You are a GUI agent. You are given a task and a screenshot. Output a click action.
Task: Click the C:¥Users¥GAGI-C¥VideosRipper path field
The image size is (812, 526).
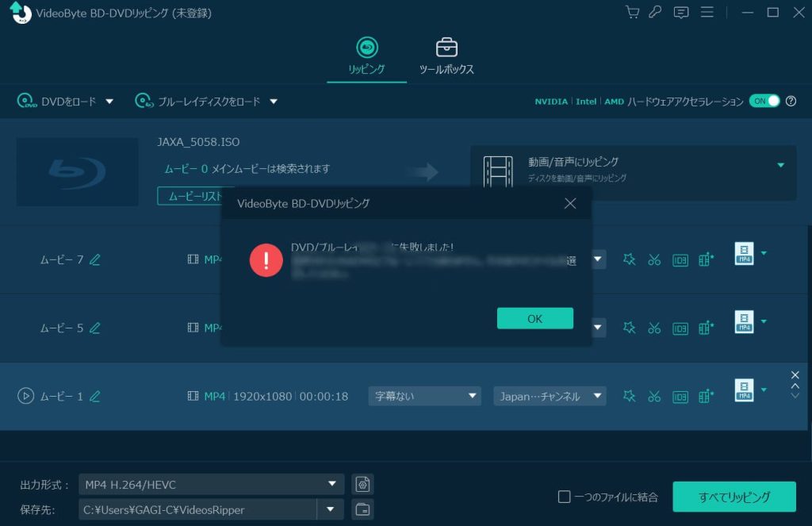point(197,509)
